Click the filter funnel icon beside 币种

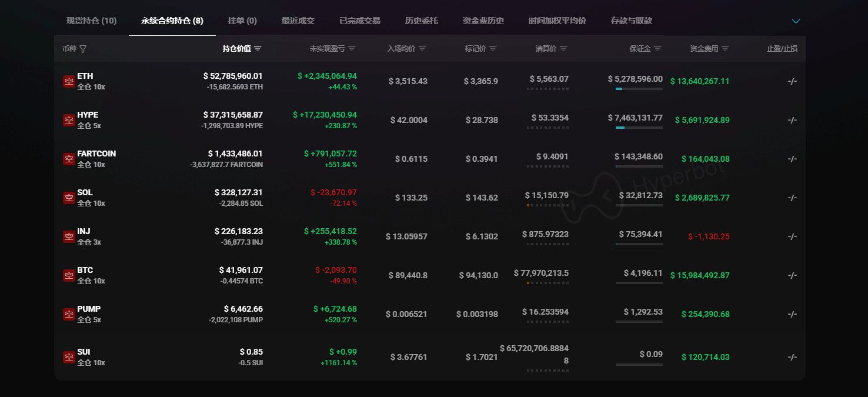pos(83,49)
